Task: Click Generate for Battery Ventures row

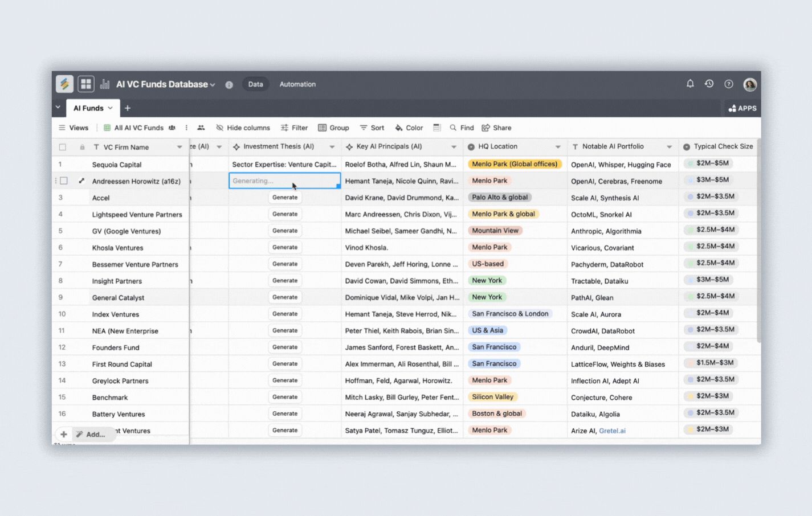Action: (x=285, y=413)
